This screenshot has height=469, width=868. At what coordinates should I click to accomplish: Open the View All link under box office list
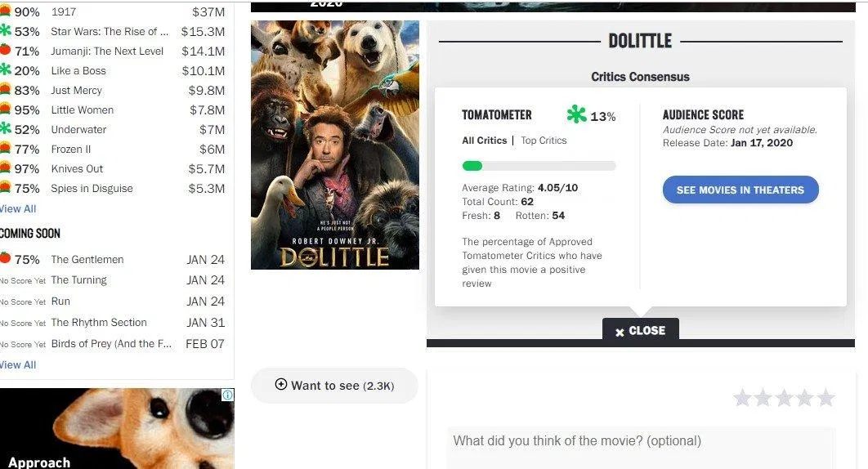click(x=18, y=208)
